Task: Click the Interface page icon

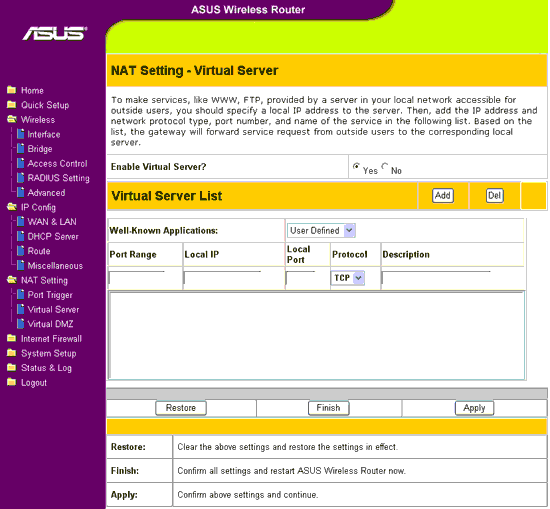Action: click(x=21, y=134)
